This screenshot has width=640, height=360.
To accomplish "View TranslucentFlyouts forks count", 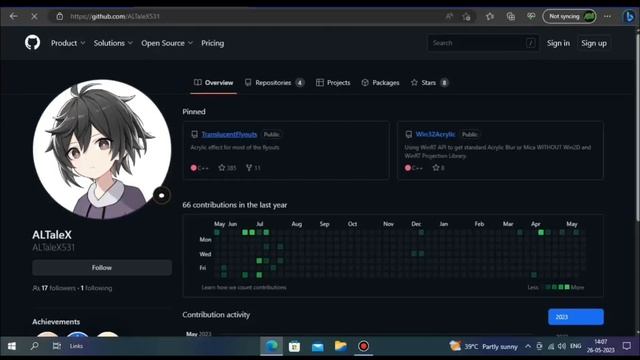I will coord(253,168).
